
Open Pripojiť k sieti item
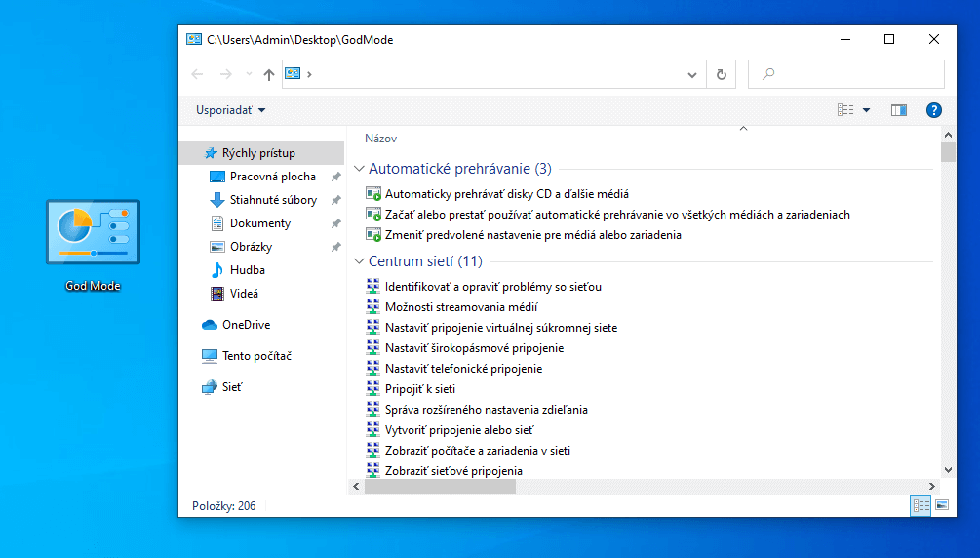click(x=419, y=389)
